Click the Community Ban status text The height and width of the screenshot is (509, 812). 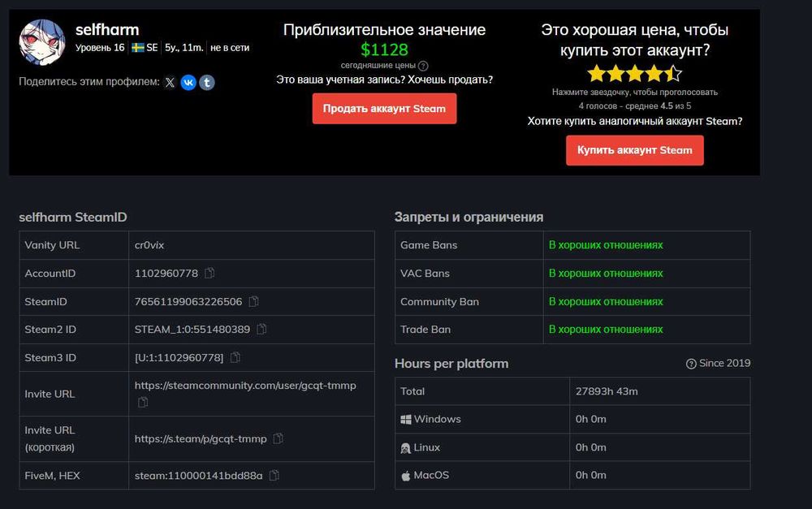pos(606,301)
